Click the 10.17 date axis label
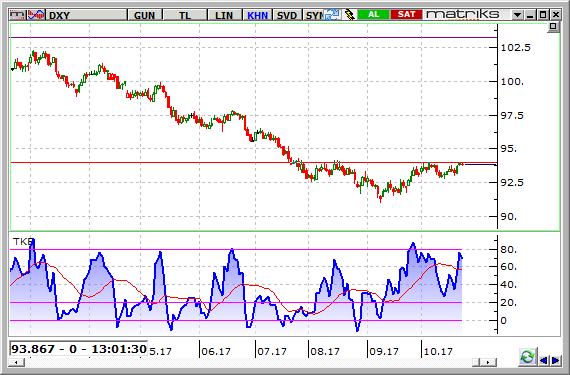Image resolution: width=570 pixels, height=375 pixels. (438, 351)
